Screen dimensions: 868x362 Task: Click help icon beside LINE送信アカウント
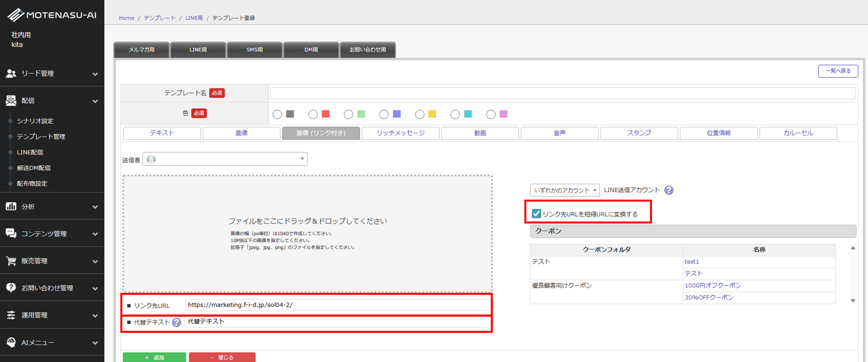point(669,190)
